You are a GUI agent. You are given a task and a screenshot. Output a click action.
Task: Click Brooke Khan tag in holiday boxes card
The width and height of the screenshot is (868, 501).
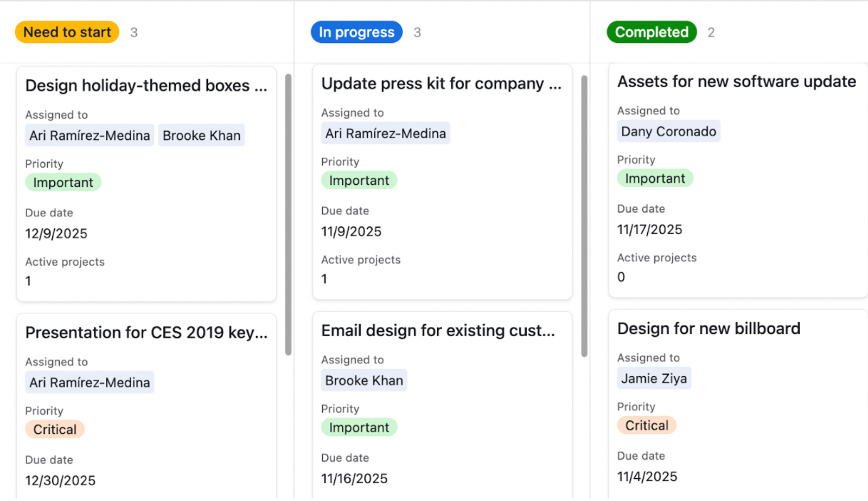(202, 136)
